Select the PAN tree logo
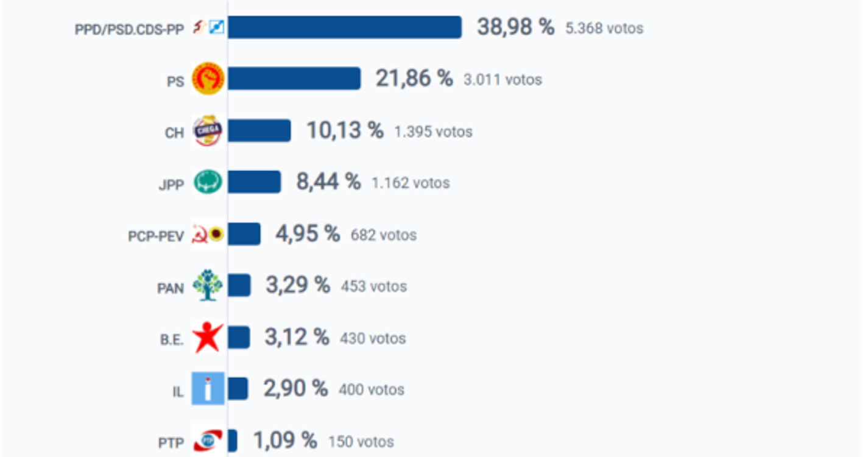The image size is (868, 457). (208, 286)
